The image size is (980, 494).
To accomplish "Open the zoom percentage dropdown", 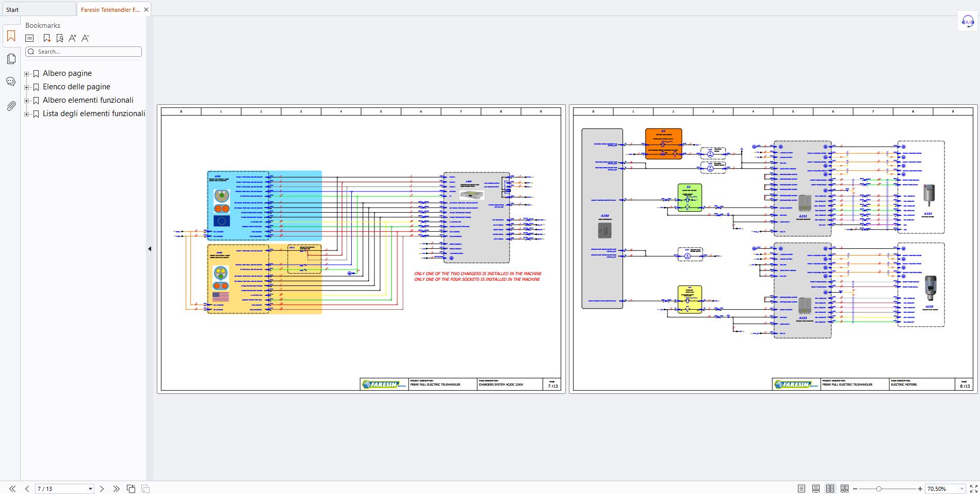I will pyautogui.click(x=962, y=489).
